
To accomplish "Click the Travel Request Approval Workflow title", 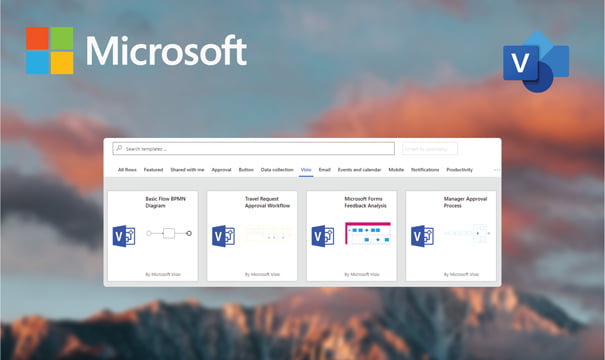I will pyautogui.click(x=267, y=202).
